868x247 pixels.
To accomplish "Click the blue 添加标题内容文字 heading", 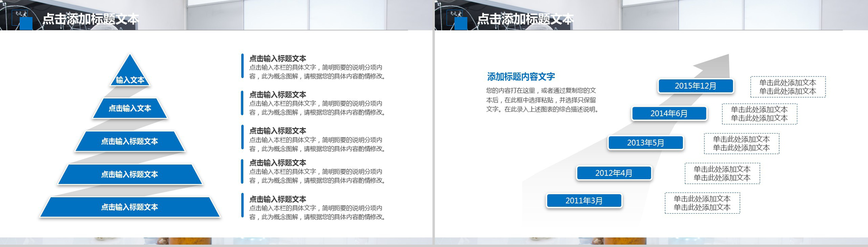I will click(x=521, y=77).
